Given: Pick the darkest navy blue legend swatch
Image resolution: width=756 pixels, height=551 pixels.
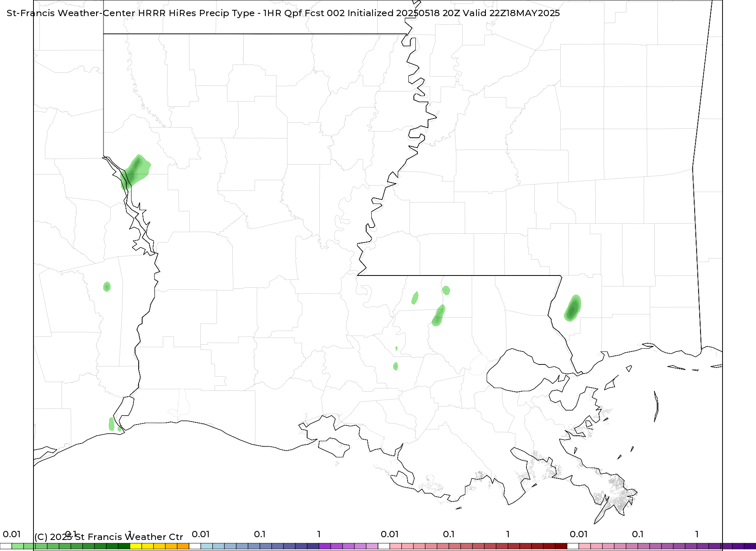Looking at the screenshot, I should coord(313,546).
